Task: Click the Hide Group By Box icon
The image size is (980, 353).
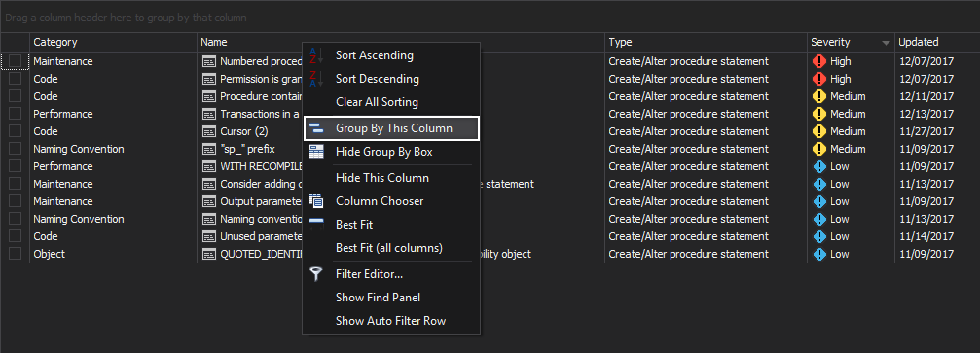Action: point(317,152)
